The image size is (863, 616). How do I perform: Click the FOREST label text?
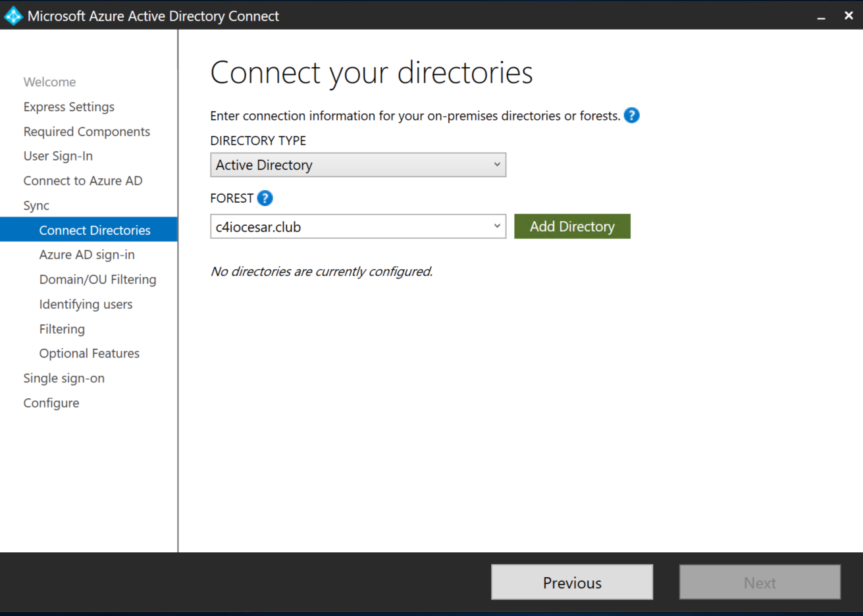coord(232,198)
